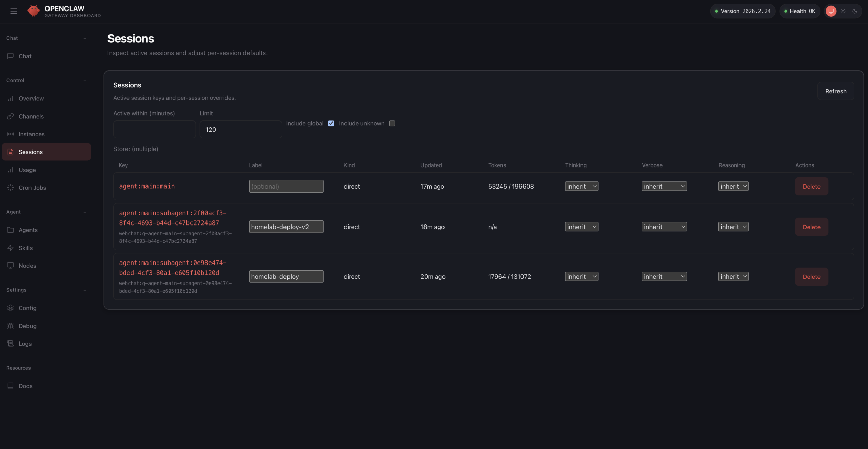The height and width of the screenshot is (449, 868).
Task: Click the OpenClaw red mascot logo
Action: click(x=33, y=11)
